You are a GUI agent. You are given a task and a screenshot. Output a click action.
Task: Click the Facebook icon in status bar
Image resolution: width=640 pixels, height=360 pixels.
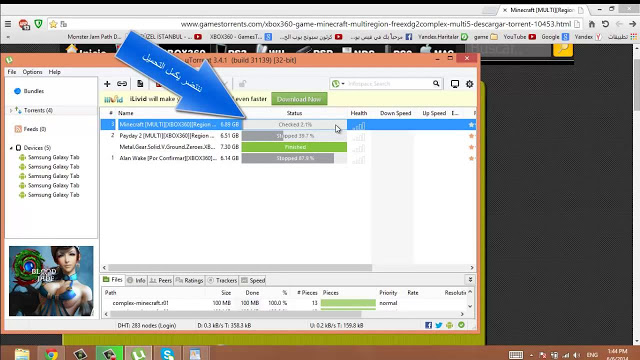point(428,325)
